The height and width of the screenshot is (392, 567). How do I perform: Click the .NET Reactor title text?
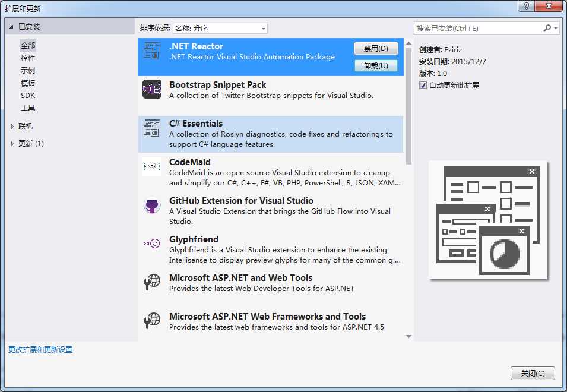coord(196,46)
